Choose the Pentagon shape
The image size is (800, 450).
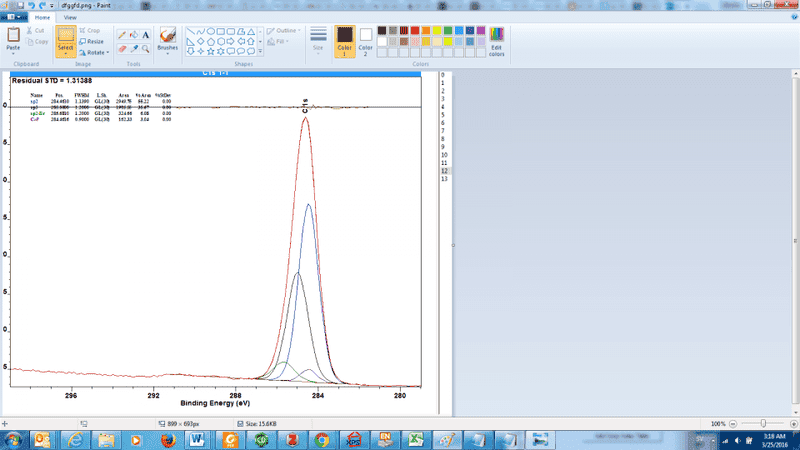click(x=210, y=41)
